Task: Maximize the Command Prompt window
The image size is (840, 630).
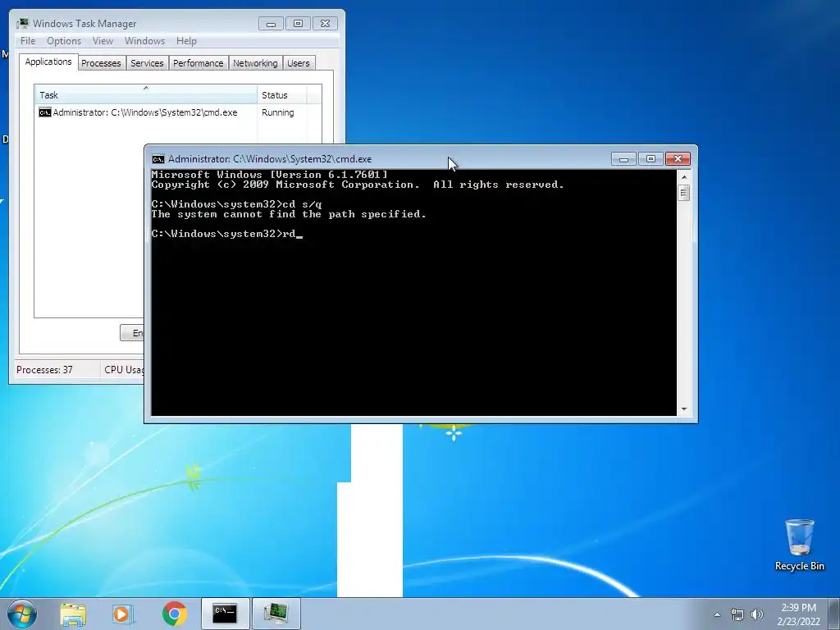Action: coord(651,159)
